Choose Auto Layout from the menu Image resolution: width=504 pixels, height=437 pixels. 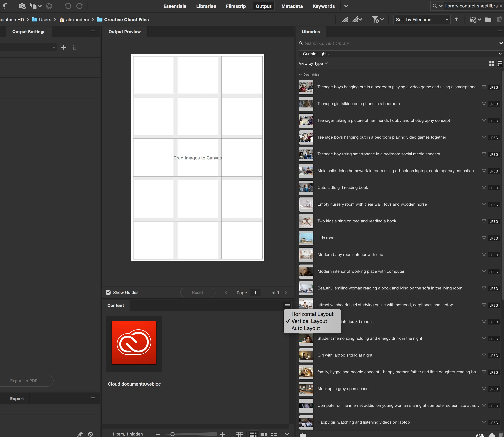click(305, 328)
